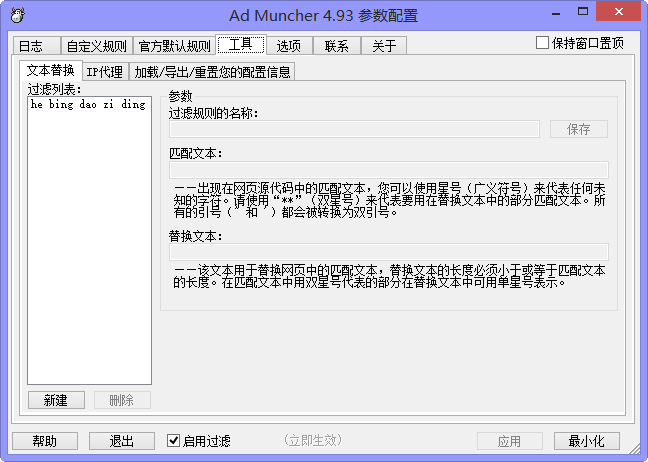Screen dimensions: 648x462
Task: Close the Ad Muncher window
Action: pyautogui.click(x=619, y=12)
